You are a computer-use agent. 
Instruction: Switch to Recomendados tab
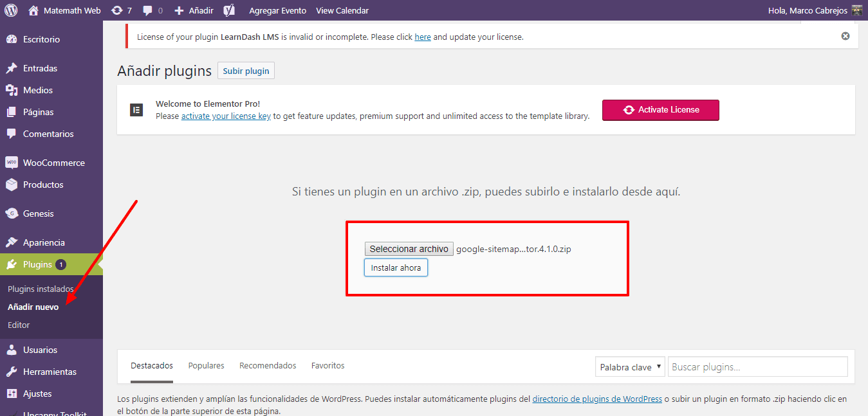click(x=268, y=365)
